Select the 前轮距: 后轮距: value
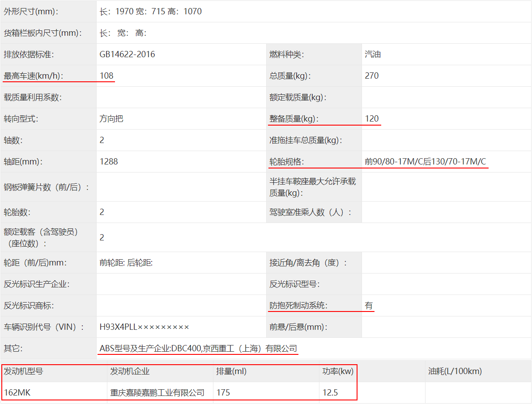The height and width of the screenshot is (404, 532). tap(126, 263)
